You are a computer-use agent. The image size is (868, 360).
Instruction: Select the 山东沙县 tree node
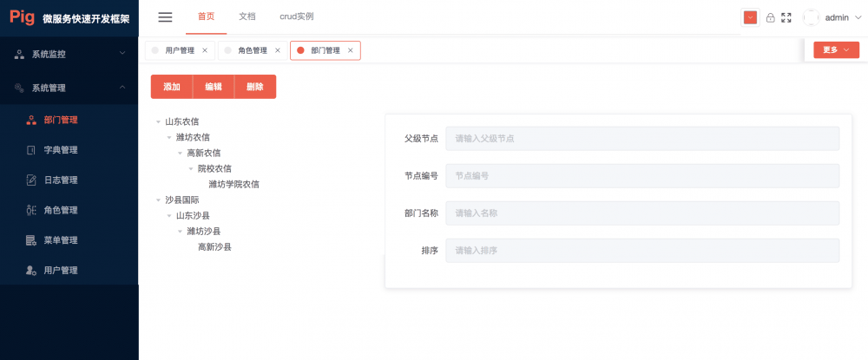[193, 216]
